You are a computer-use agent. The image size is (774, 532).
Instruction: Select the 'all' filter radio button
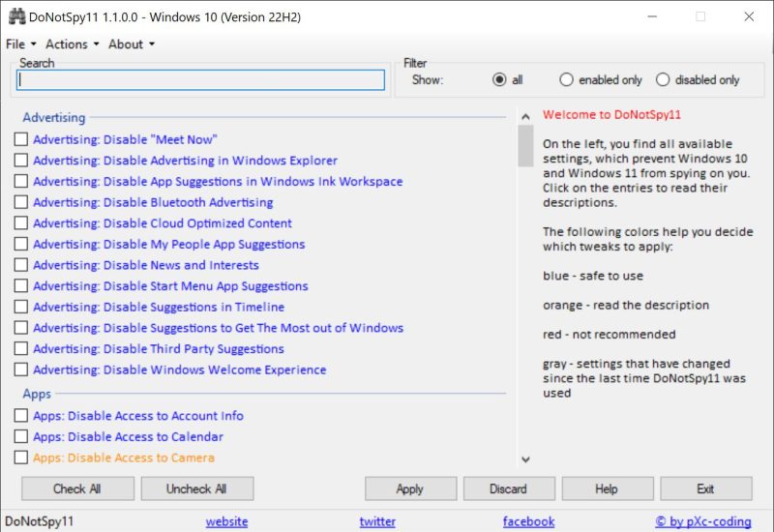coord(499,80)
